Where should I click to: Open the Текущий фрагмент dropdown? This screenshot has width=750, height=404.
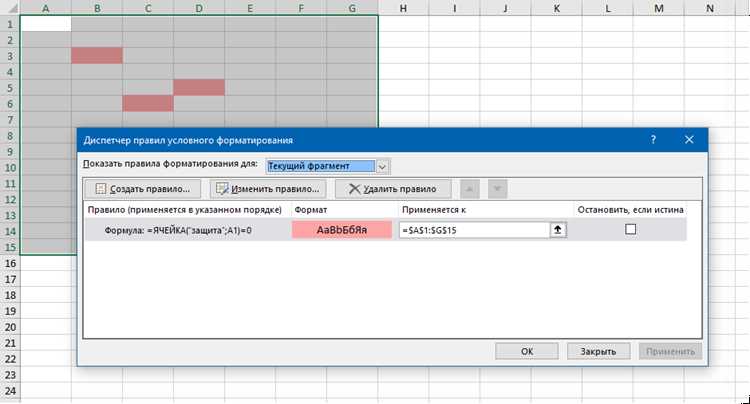coord(382,166)
